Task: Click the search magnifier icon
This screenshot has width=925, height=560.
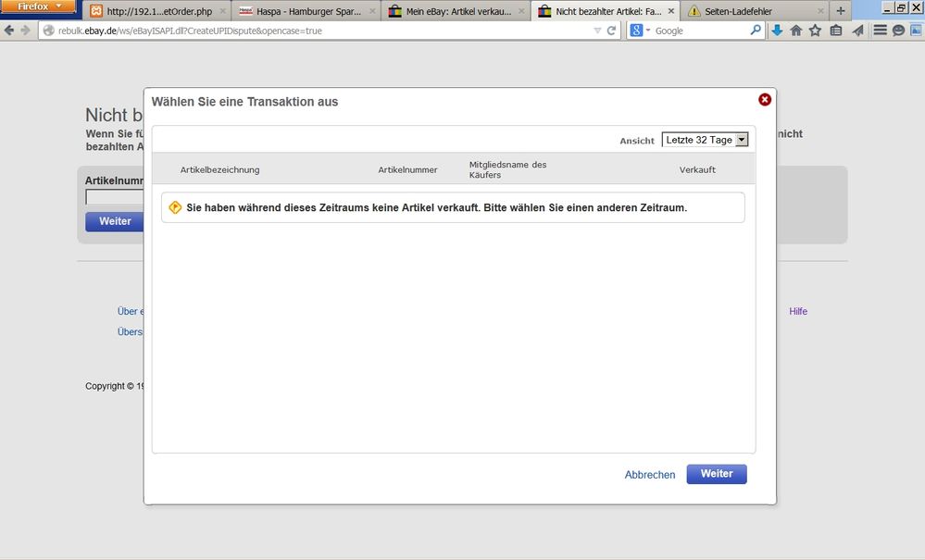Action: [756, 30]
